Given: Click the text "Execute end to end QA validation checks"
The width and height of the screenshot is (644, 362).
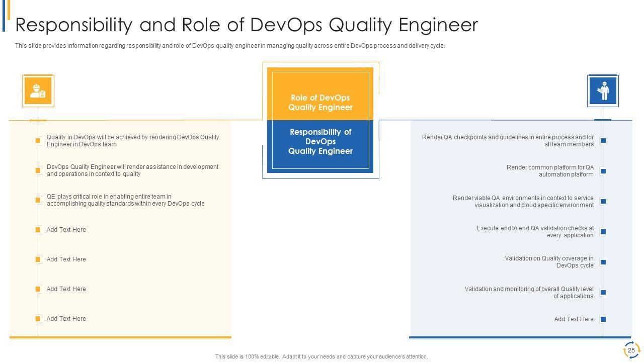Looking at the screenshot, I should 535,232.
